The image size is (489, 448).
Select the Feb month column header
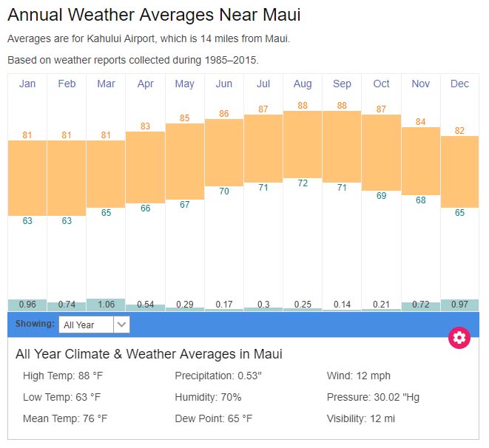tap(67, 84)
